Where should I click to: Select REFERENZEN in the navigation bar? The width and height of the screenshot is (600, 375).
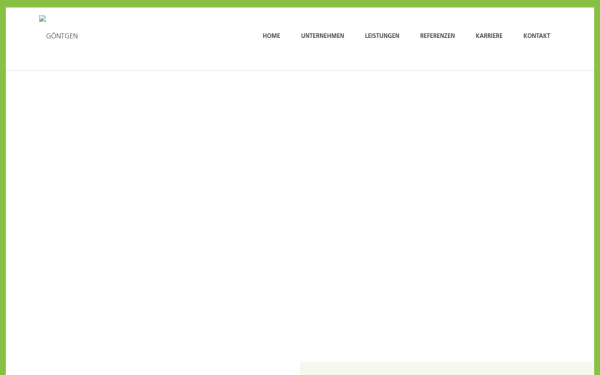tap(437, 36)
